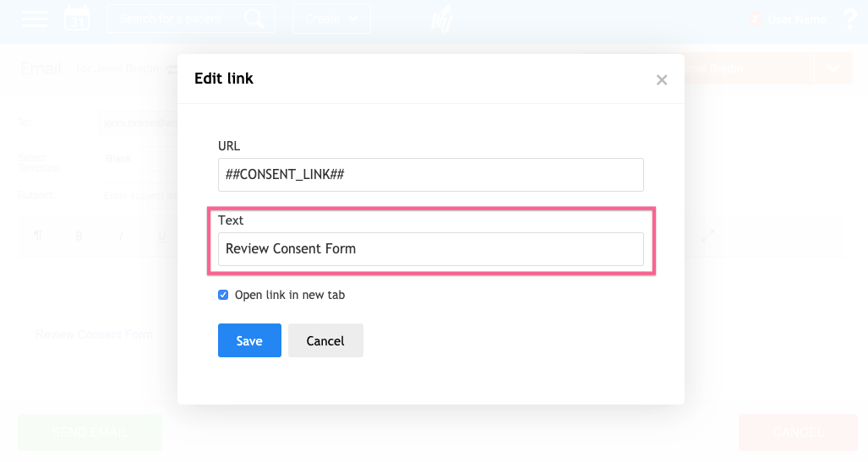Cancel editing the link

tap(325, 340)
